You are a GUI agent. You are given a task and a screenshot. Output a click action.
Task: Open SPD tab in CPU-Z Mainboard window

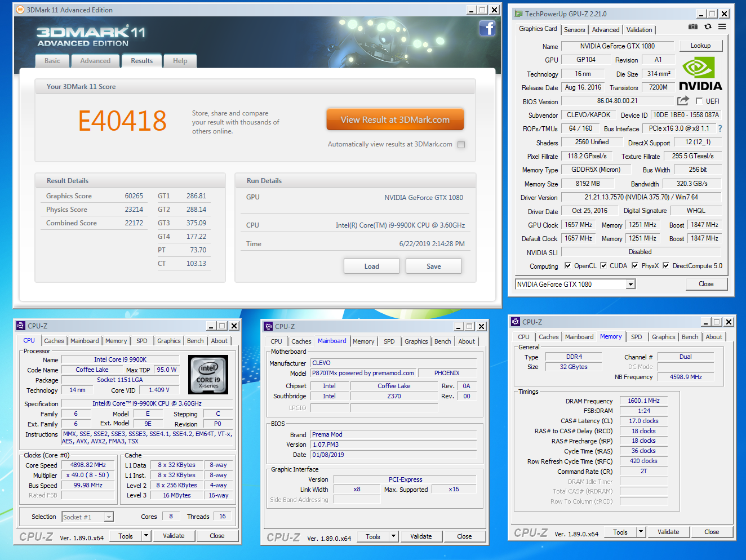(x=389, y=341)
